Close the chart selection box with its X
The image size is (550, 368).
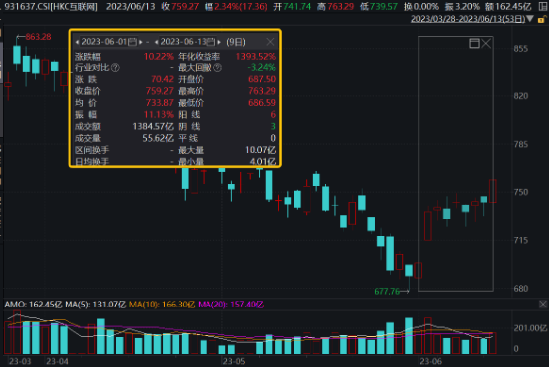[x=486, y=44]
